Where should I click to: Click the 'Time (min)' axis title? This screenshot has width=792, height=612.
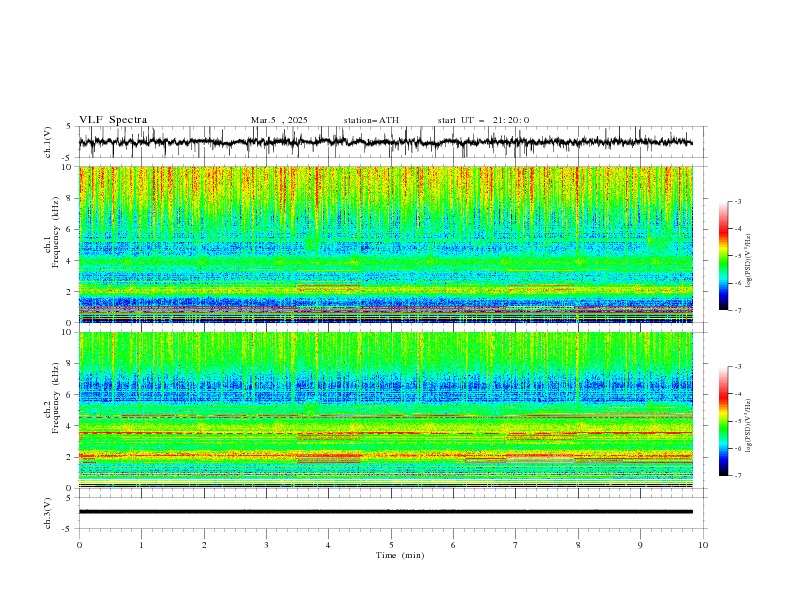(400, 555)
